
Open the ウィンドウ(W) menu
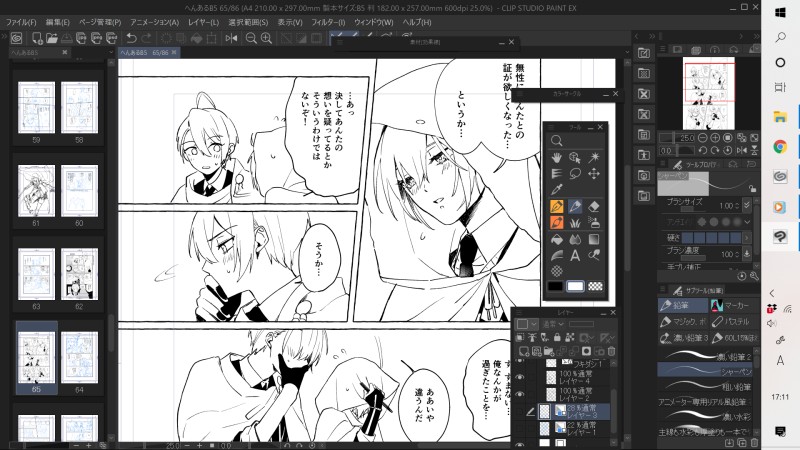click(x=373, y=22)
